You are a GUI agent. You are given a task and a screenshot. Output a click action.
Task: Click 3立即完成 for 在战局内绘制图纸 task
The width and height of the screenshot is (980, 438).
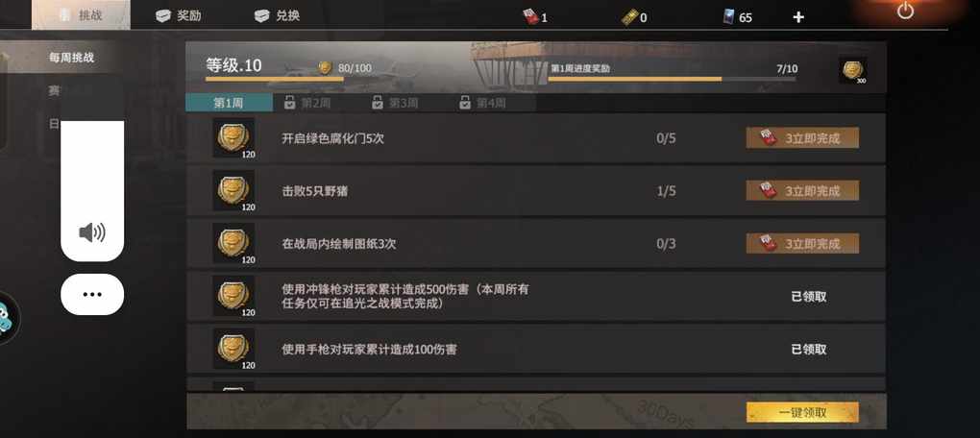click(x=802, y=243)
